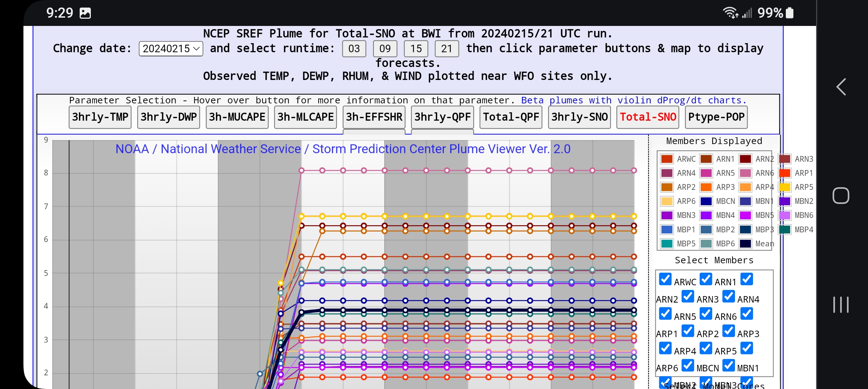This screenshot has height=389, width=868.
Task: Click the ARP3 legend color swatch
Action: pyautogui.click(x=706, y=187)
